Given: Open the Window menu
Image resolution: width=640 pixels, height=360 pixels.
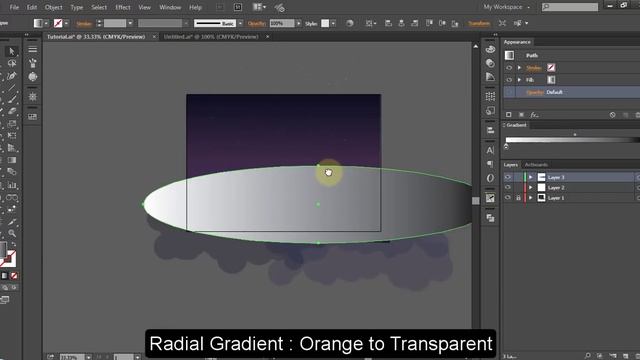Looking at the screenshot, I should [170, 7].
